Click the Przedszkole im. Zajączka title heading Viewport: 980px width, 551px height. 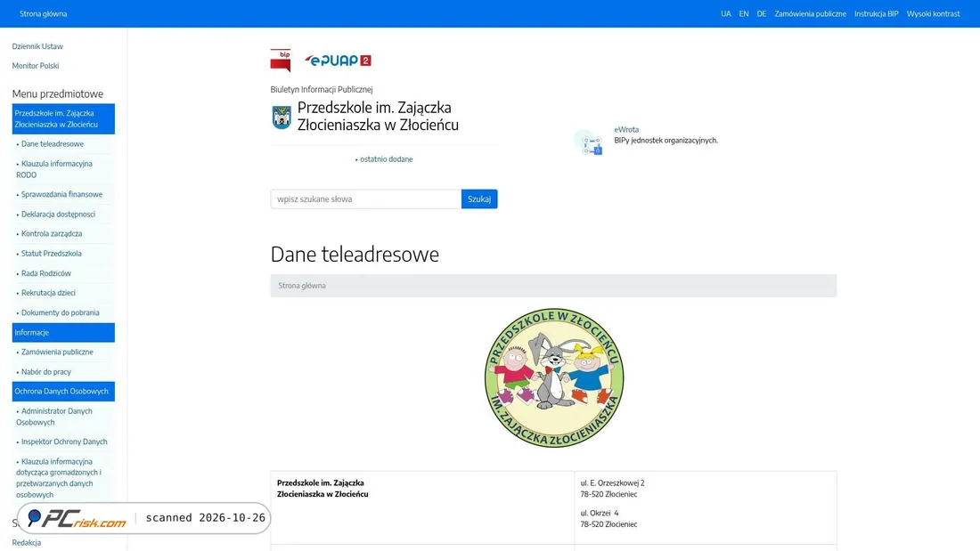(x=378, y=117)
